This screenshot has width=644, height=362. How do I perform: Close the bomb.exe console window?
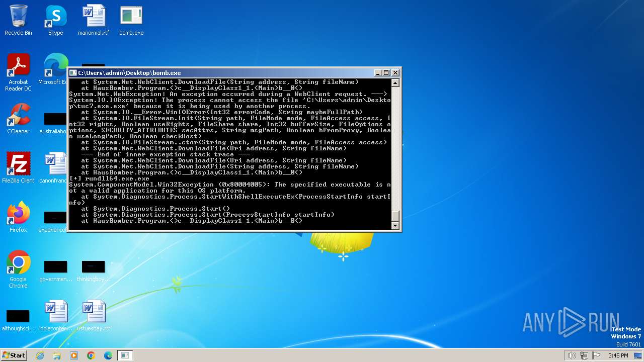click(x=395, y=73)
